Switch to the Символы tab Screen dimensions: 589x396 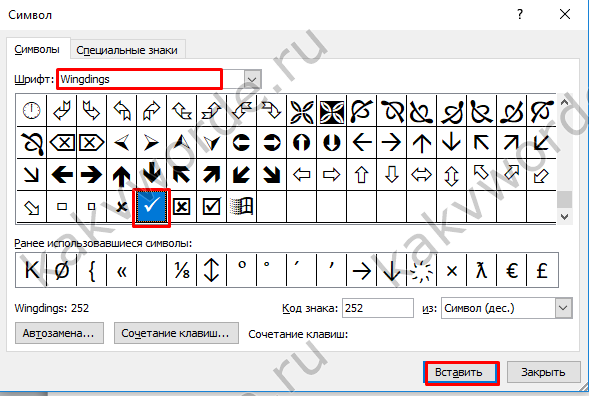click(x=37, y=50)
